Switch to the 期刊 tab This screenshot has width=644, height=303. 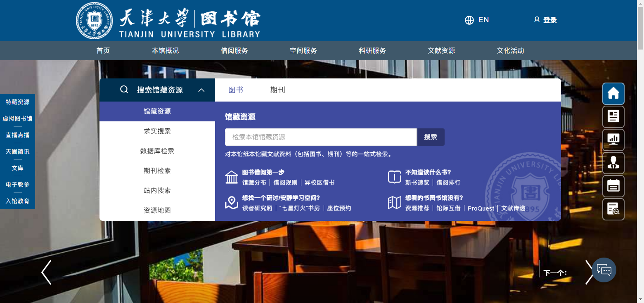(277, 90)
